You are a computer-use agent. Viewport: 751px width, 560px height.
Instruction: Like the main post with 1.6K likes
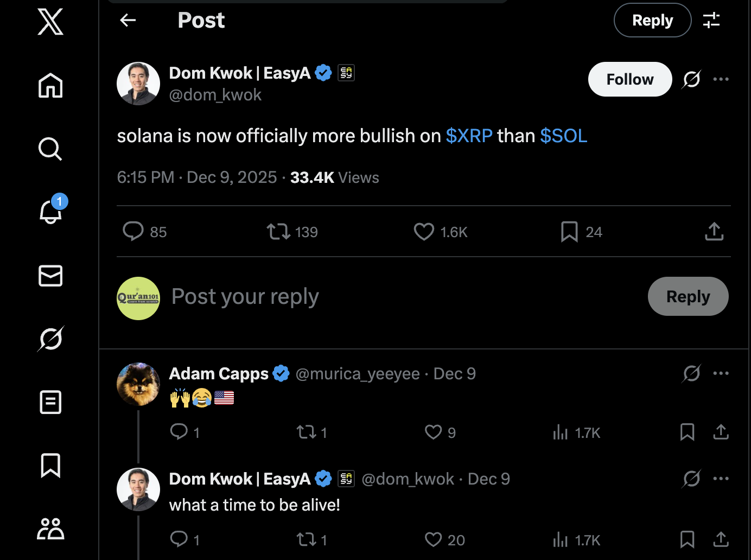[424, 232]
